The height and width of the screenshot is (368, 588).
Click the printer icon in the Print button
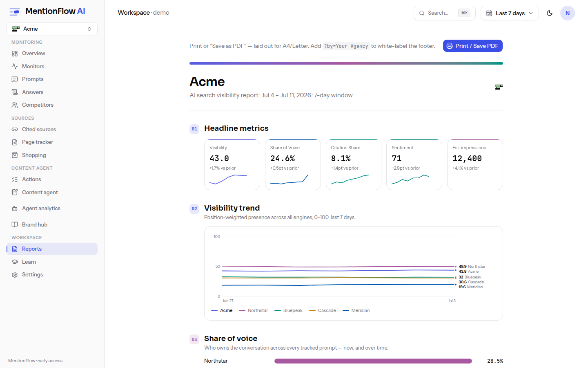tap(450, 46)
